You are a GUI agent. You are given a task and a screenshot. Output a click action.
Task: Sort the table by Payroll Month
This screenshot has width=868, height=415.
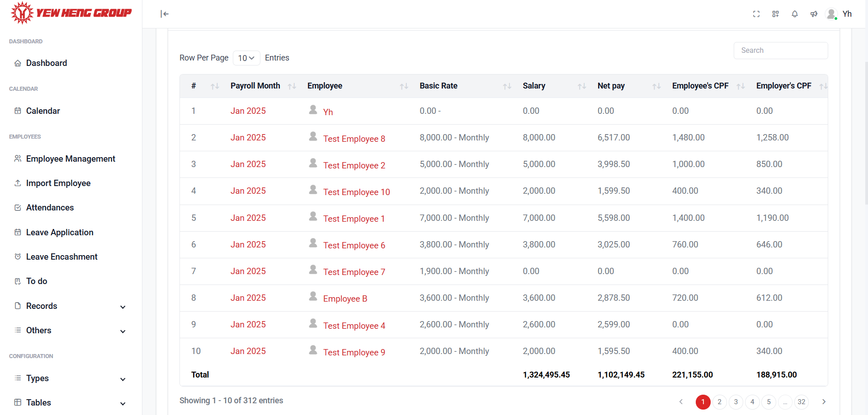[292, 86]
